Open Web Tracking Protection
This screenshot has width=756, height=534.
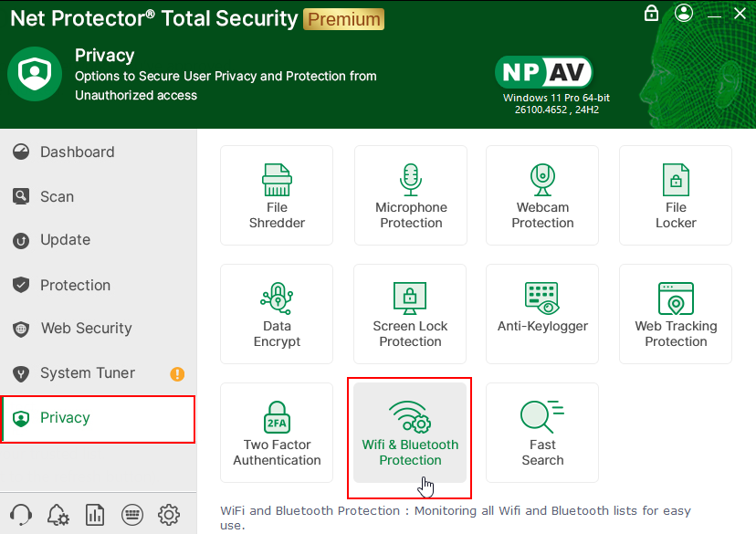pos(676,314)
